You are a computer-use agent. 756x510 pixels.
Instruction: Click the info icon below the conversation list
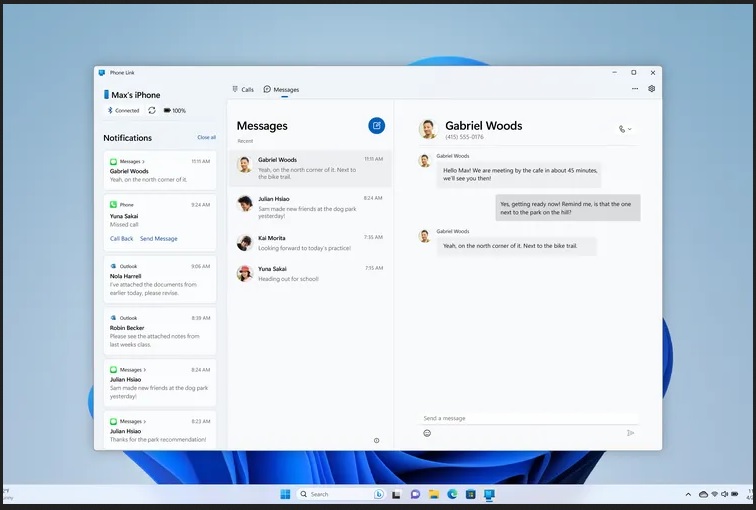(x=377, y=440)
